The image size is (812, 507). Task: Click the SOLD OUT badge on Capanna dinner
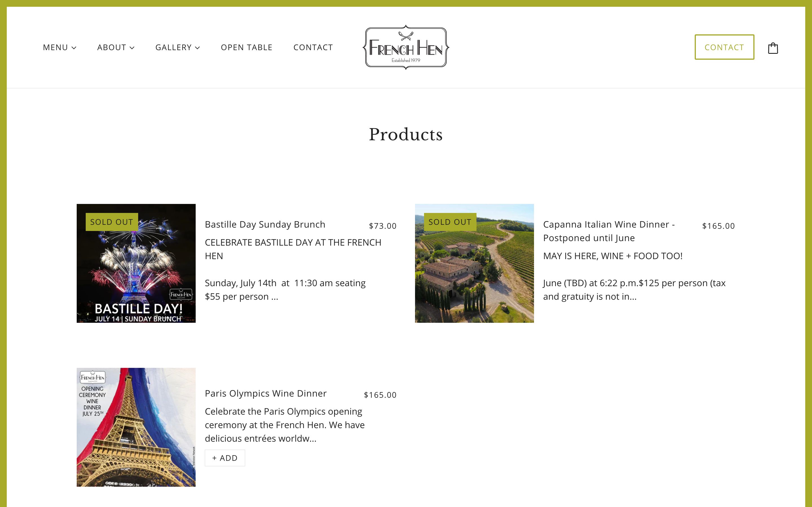point(450,222)
